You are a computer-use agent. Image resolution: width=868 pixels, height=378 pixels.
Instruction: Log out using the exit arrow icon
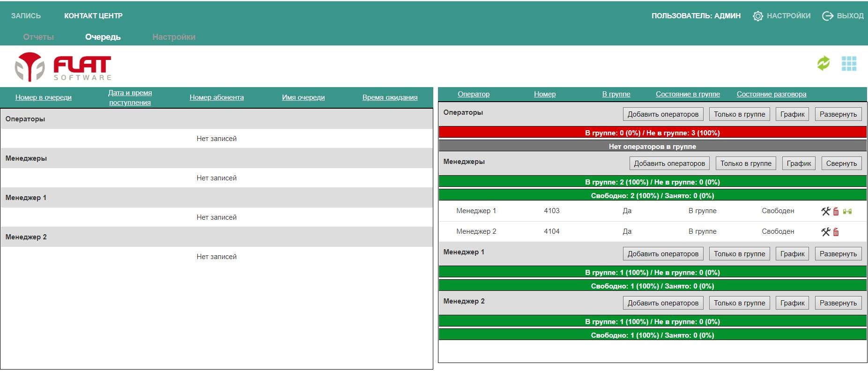pos(828,16)
